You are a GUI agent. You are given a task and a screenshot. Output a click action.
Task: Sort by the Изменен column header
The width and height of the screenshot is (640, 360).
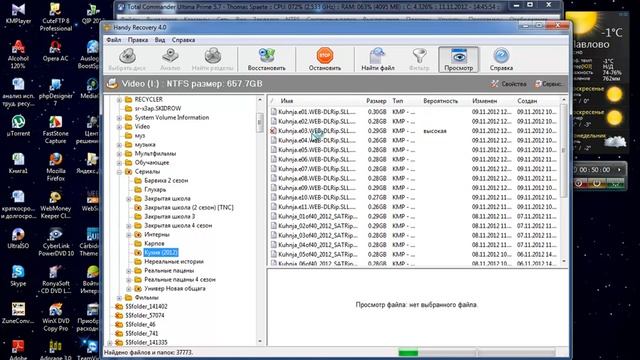point(484,101)
